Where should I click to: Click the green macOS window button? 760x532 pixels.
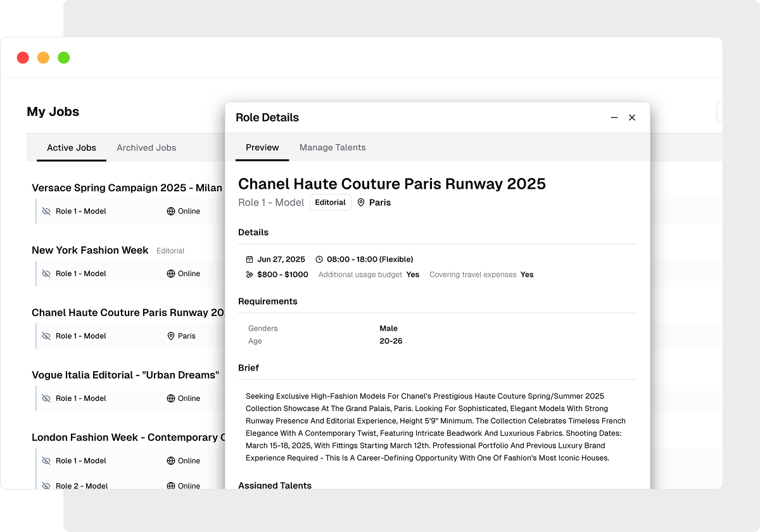(x=64, y=58)
